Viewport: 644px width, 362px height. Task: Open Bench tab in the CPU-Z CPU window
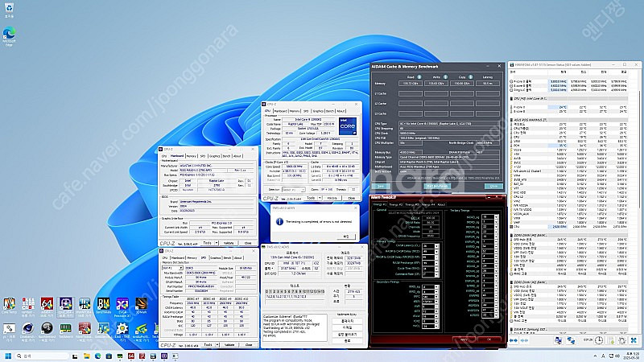point(330,111)
